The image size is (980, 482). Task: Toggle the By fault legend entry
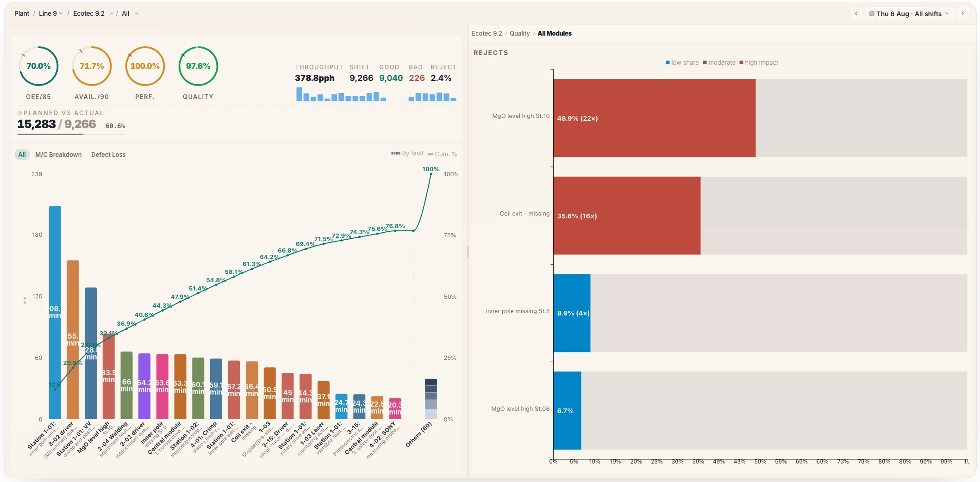tap(407, 153)
